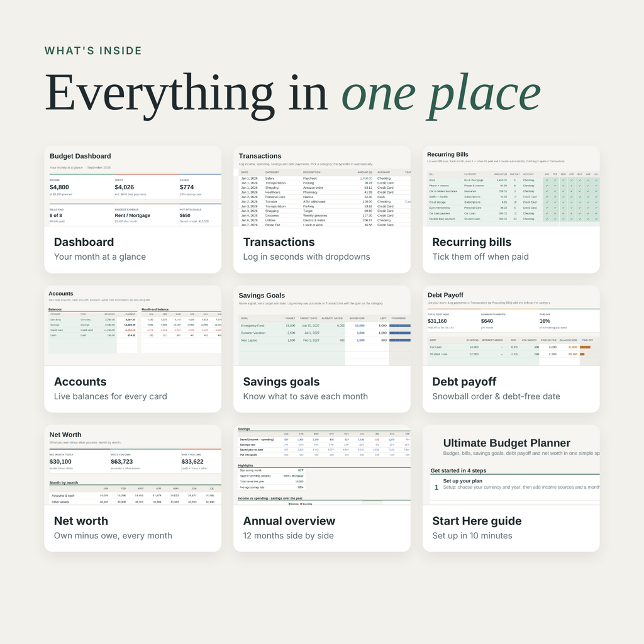Click the "Accounts" card title
The height and width of the screenshot is (644, 644).
coord(80,382)
